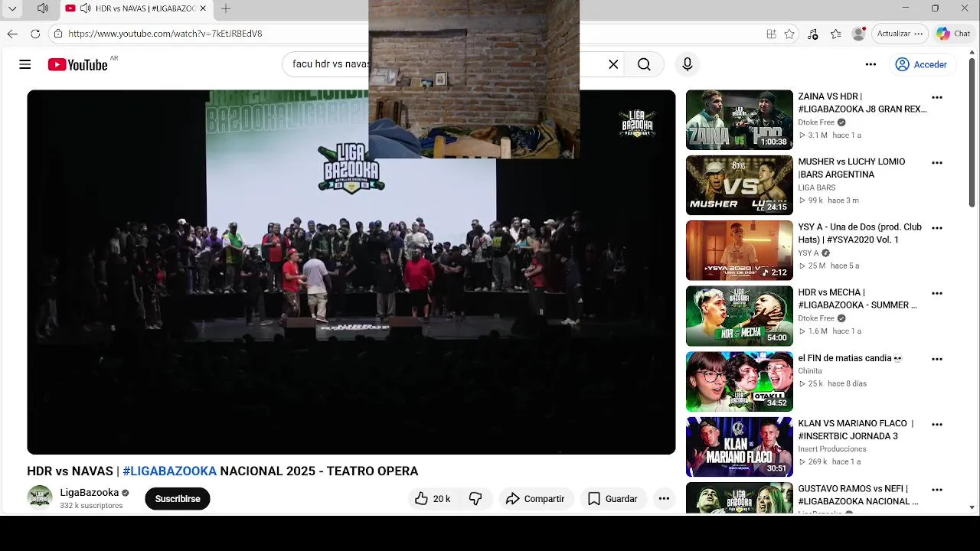Open HDR vs MECHA video title

[857, 298]
